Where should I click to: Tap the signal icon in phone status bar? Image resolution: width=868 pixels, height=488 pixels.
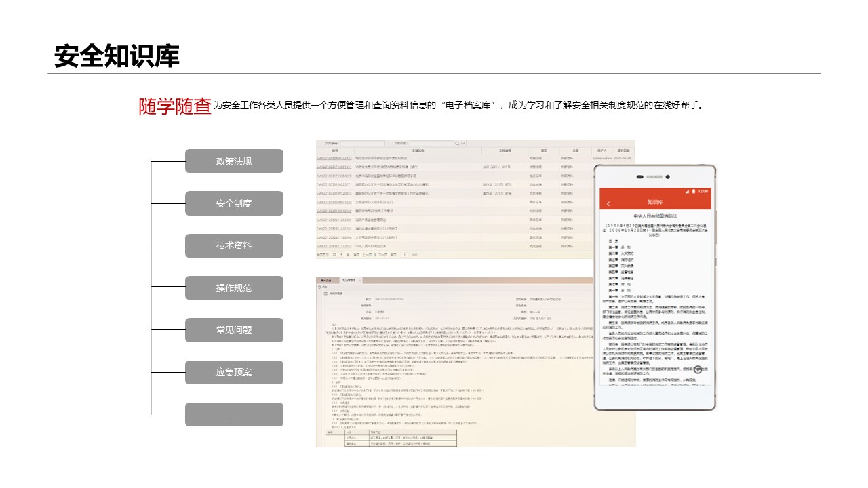(x=686, y=192)
